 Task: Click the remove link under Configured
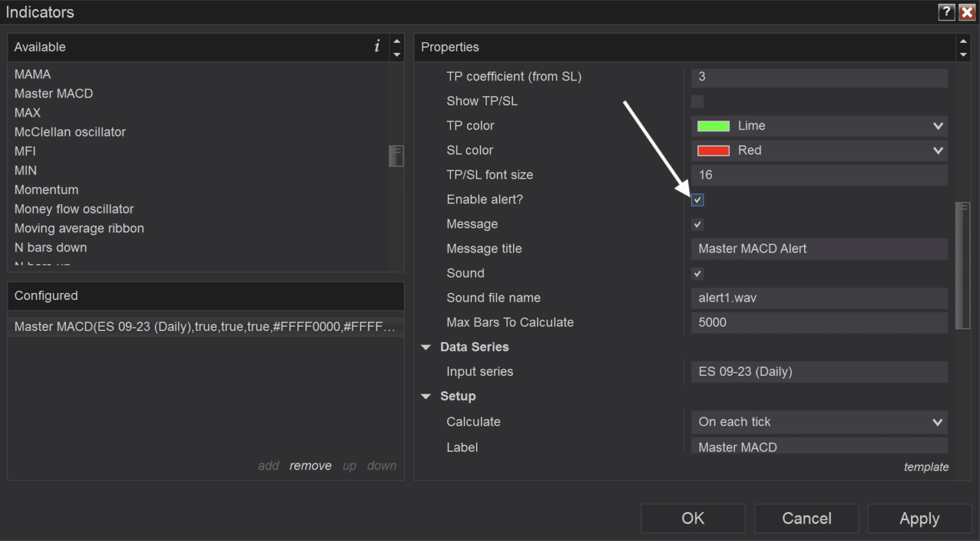point(310,466)
